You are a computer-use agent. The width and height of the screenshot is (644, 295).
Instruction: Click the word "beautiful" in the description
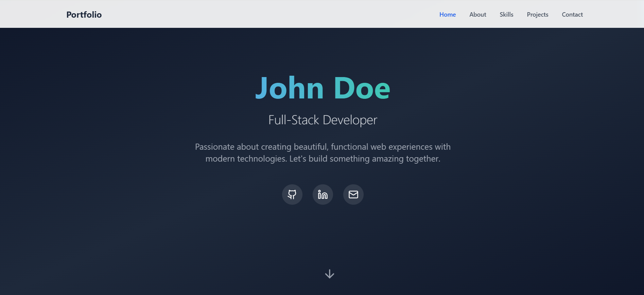click(311, 147)
